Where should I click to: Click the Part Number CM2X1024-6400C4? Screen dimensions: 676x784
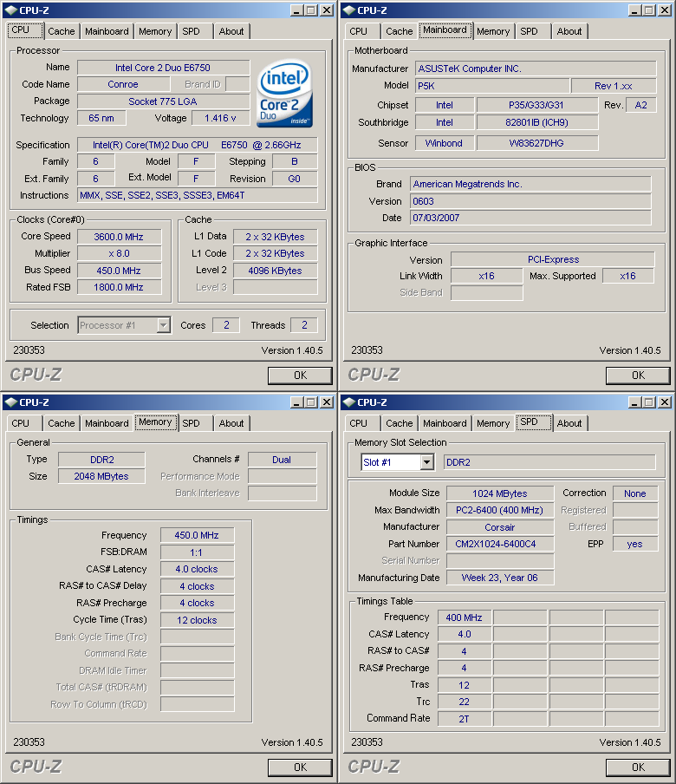(499, 544)
